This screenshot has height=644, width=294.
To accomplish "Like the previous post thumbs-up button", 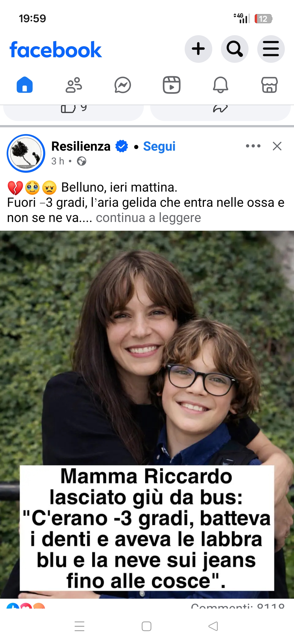I will click(73, 112).
